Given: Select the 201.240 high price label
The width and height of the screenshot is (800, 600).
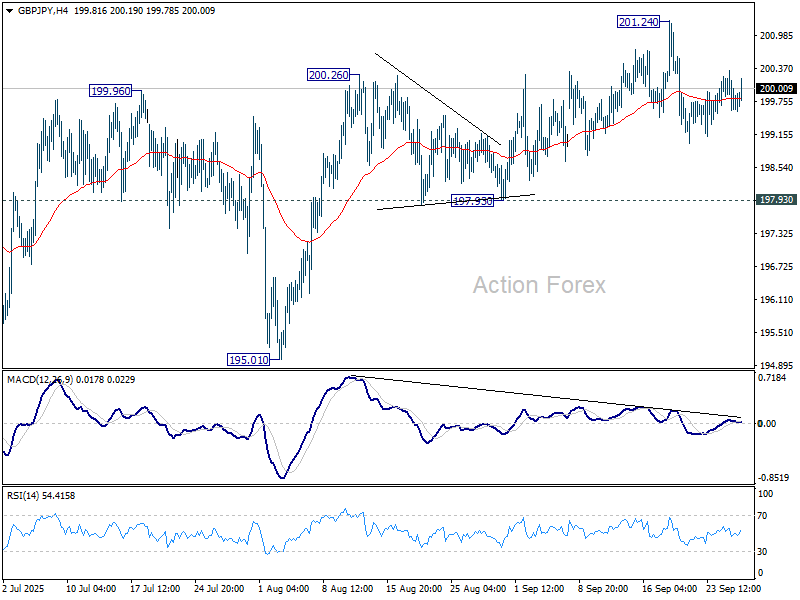Looking at the screenshot, I should [638, 22].
